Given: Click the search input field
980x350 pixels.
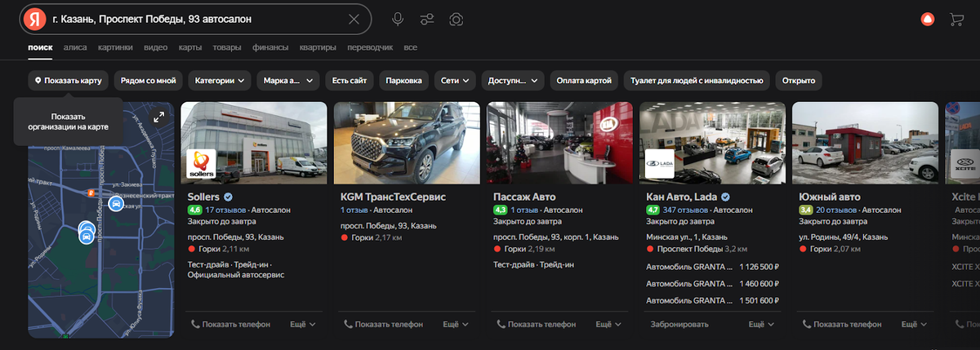Looking at the screenshot, I should pyautogui.click(x=196, y=19).
